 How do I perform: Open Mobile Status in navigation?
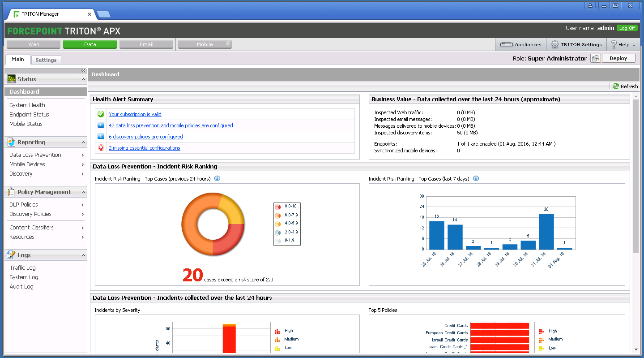[26, 124]
